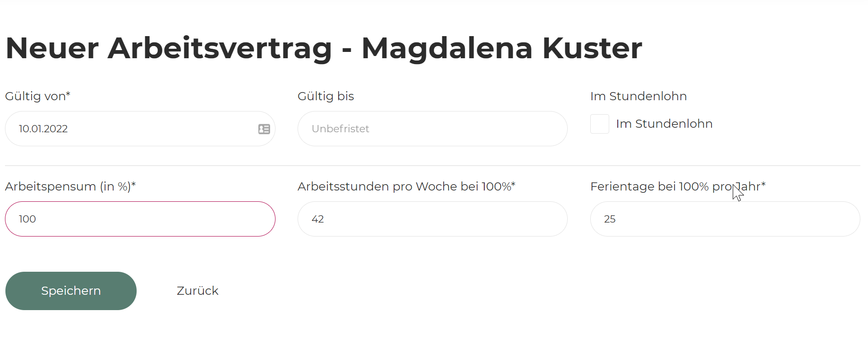Click the Arbeitspensum (in %) label
The width and height of the screenshot is (868, 339).
pos(68,187)
